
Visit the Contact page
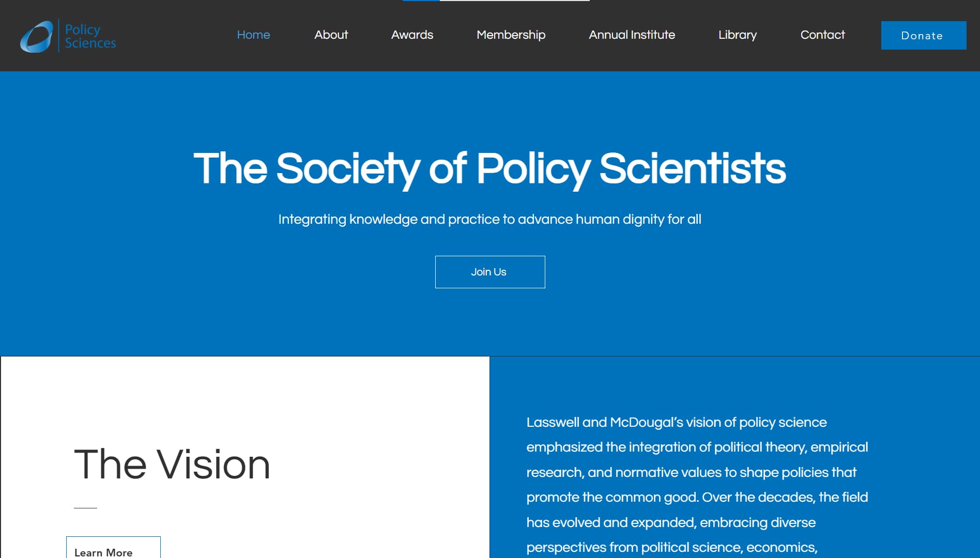(822, 35)
